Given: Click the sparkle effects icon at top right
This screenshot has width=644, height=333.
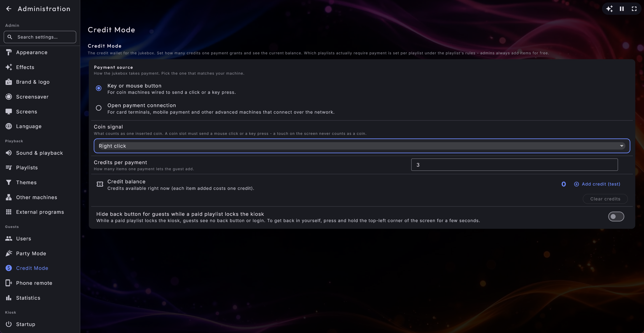Looking at the screenshot, I should 609,9.
